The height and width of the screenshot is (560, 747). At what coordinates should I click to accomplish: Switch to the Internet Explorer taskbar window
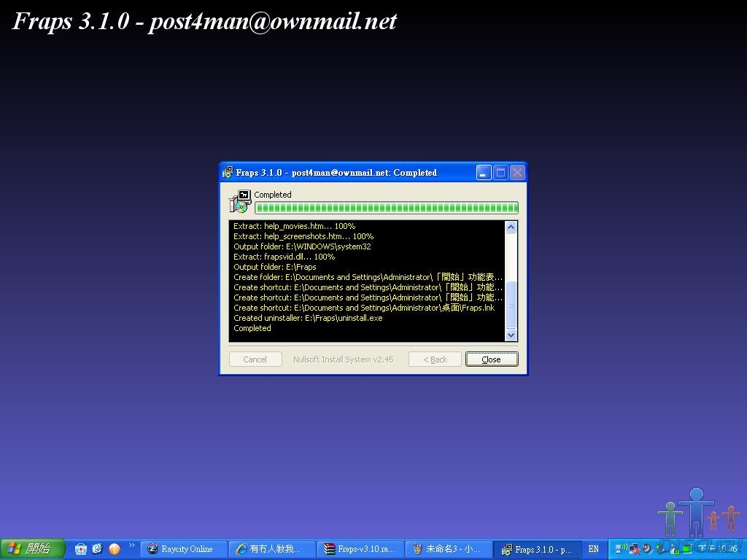(x=273, y=549)
